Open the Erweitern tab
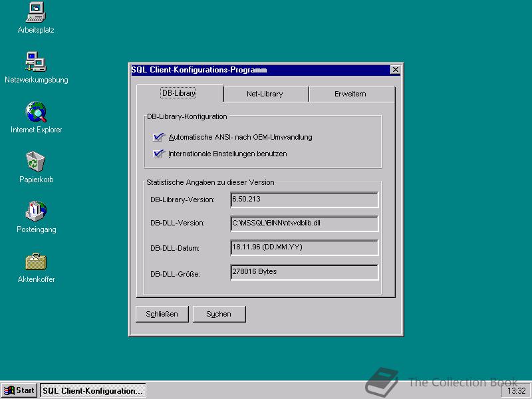Viewport: 532px width, 399px height. click(351, 94)
